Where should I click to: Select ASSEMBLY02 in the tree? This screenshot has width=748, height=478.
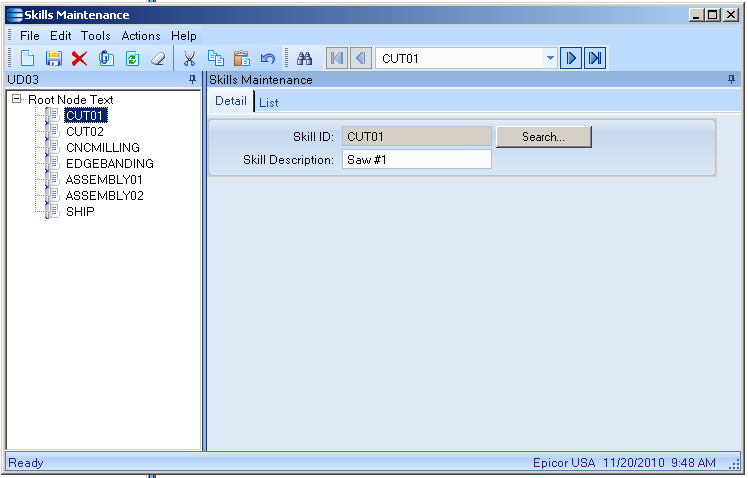pos(104,196)
